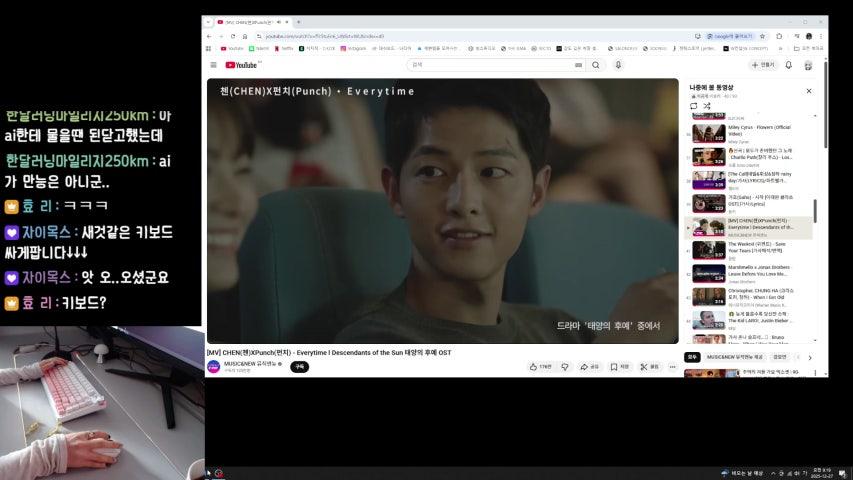Open the weather widget in taskbar
This screenshot has width=853, height=480.
(742, 473)
